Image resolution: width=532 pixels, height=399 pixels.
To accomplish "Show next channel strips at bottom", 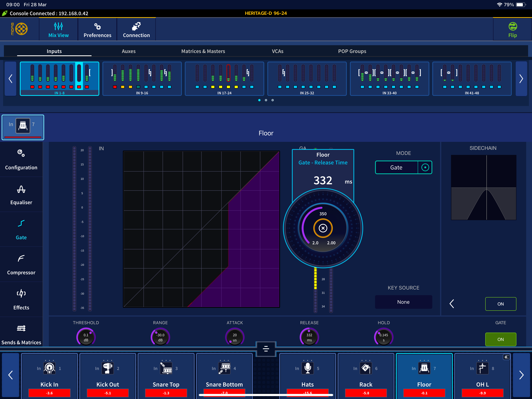I will [521, 375].
